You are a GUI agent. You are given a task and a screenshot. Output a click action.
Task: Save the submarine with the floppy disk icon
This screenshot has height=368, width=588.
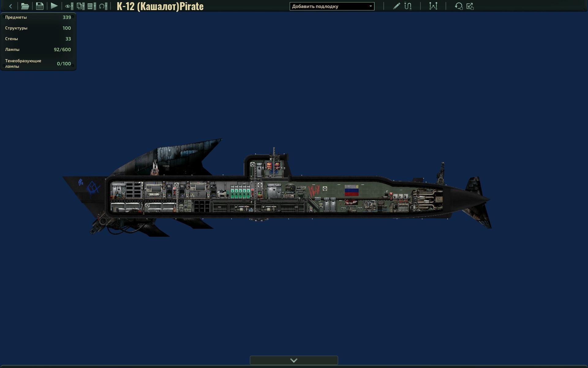click(40, 6)
